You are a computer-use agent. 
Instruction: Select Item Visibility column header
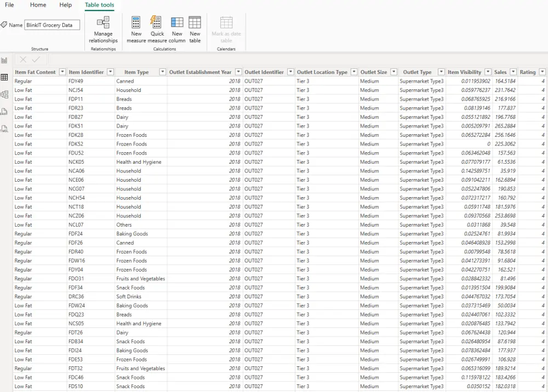[x=465, y=72]
